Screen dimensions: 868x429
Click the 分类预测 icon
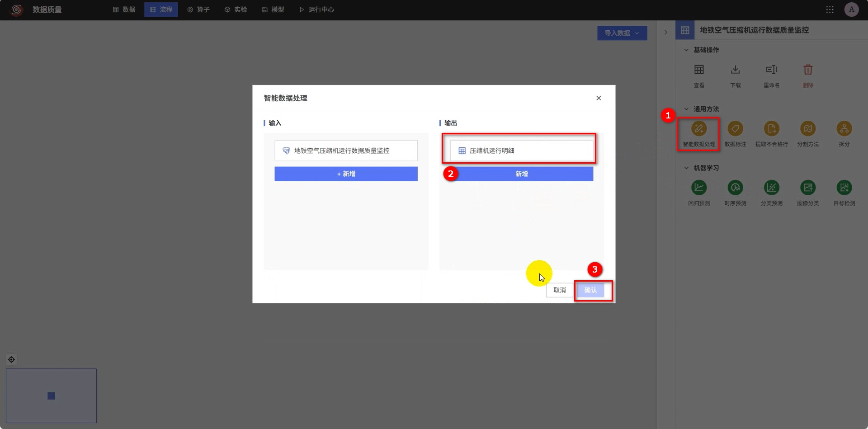point(771,188)
